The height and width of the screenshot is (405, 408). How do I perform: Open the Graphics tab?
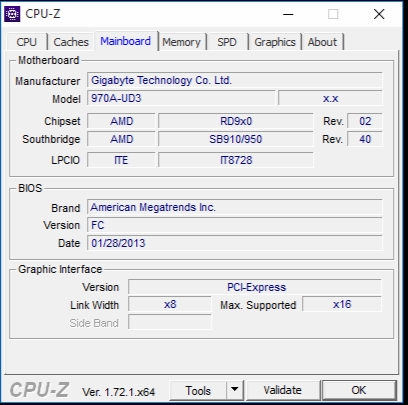(275, 42)
